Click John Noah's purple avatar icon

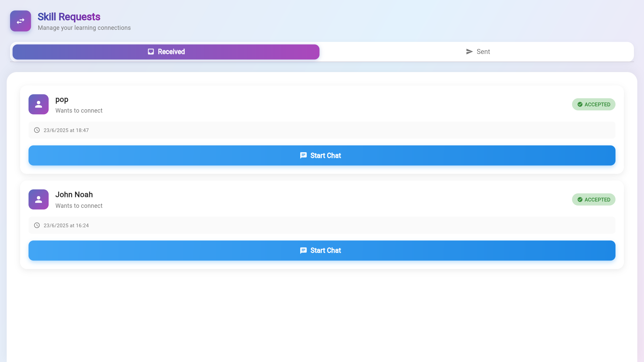(x=39, y=199)
